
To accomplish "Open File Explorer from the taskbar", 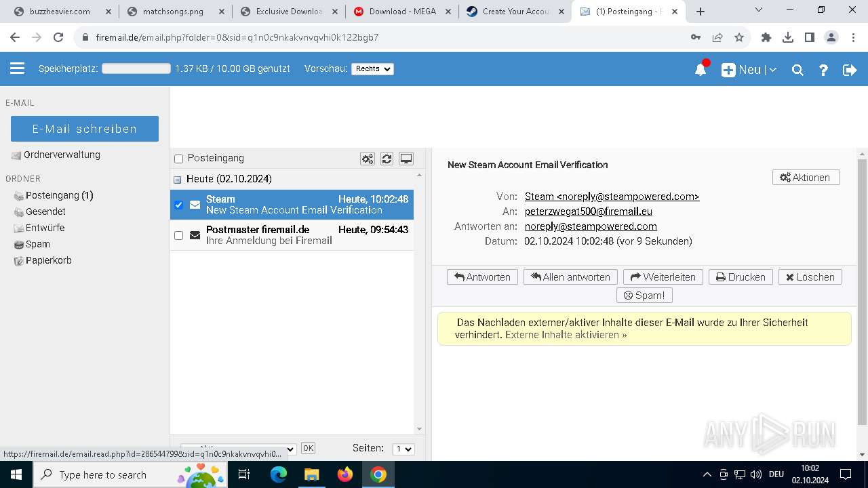I will (311, 474).
